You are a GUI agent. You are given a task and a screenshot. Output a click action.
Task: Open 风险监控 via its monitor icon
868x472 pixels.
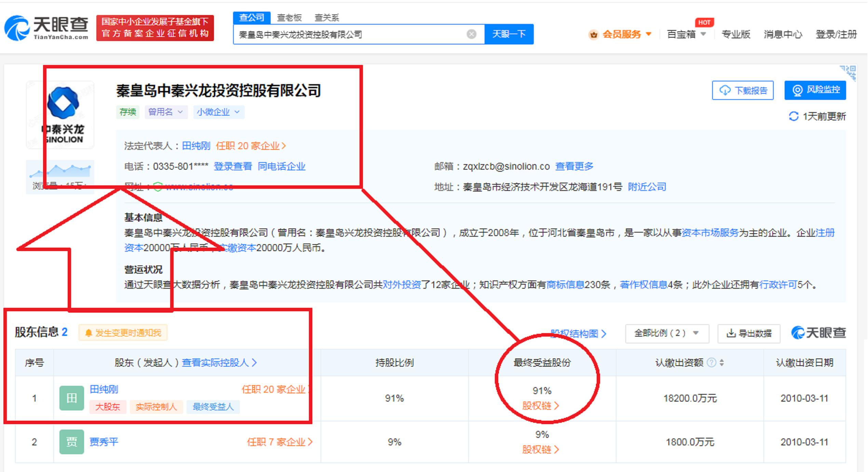799,90
